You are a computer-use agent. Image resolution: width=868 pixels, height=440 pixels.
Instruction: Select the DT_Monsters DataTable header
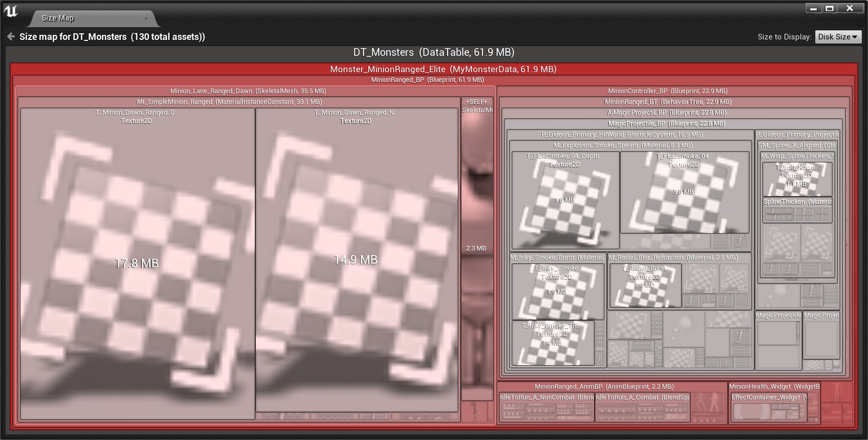[x=434, y=52]
